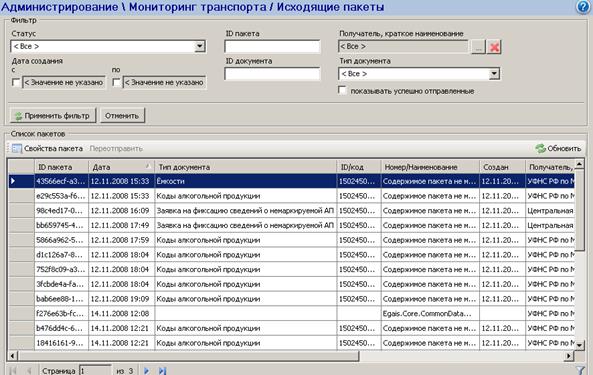593x375 pixels.
Task: Open the Статус dropdown
Action: (x=200, y=46)
